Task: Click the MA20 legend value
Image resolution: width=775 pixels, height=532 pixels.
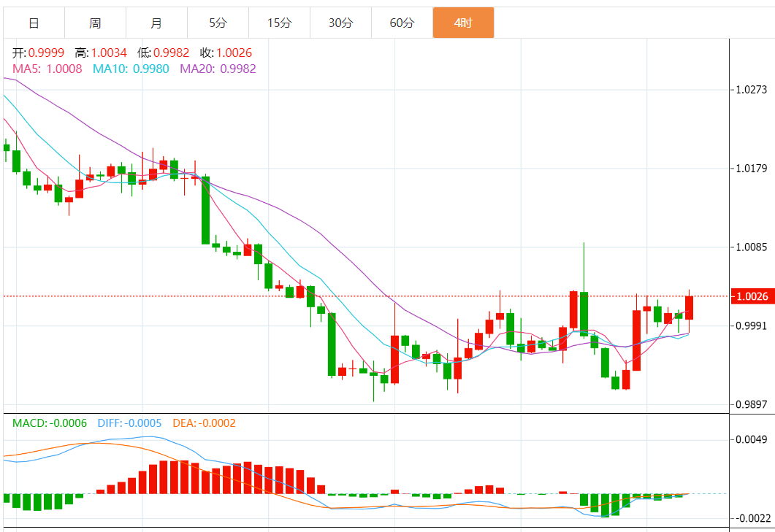Action: [218, 69]
